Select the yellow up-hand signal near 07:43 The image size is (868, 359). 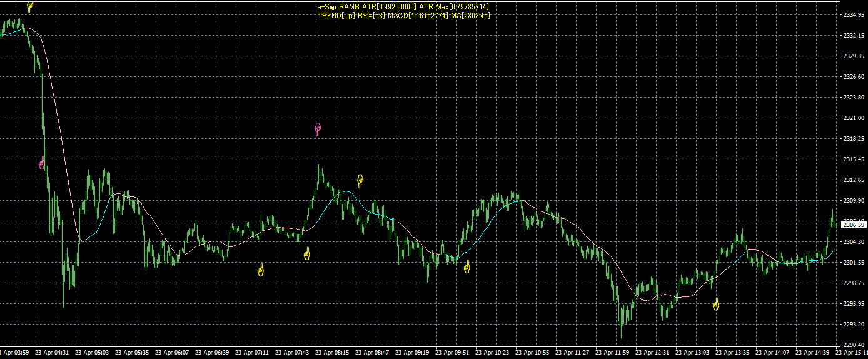point(307,254)
